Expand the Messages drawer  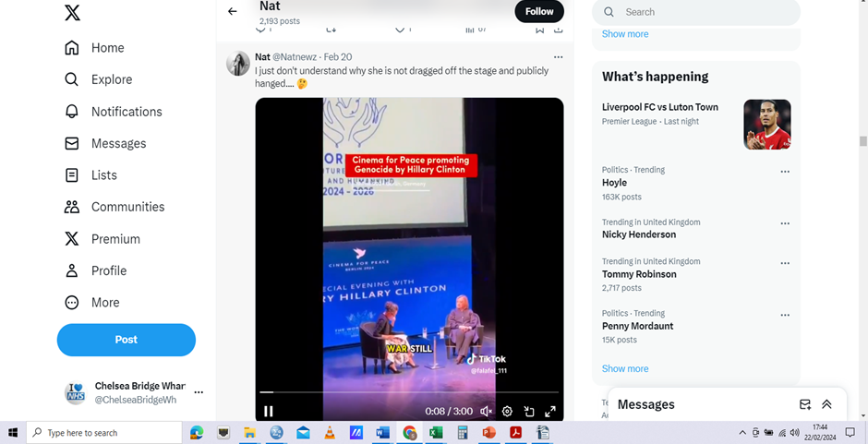pyautogui.click(x=826, y=404)
